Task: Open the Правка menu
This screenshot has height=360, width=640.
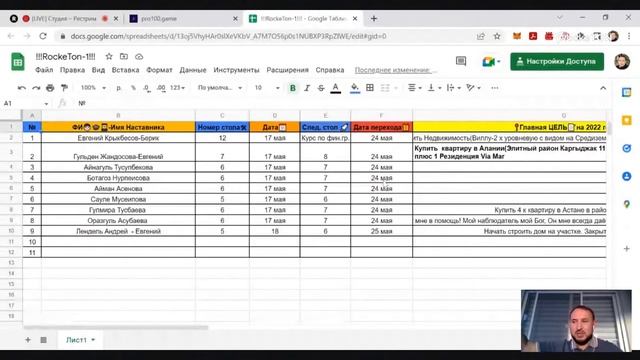Action: pyautogui.click(x=72, y=70)
